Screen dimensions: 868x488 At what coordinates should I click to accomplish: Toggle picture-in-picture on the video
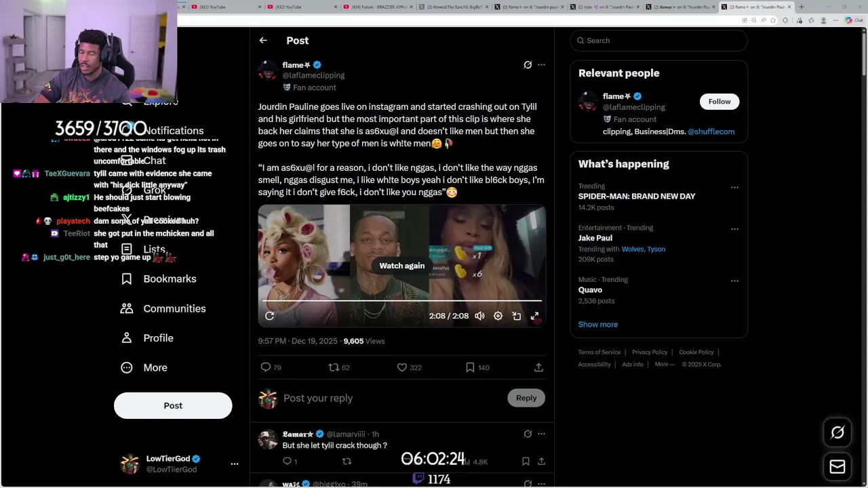coord(516,316)
